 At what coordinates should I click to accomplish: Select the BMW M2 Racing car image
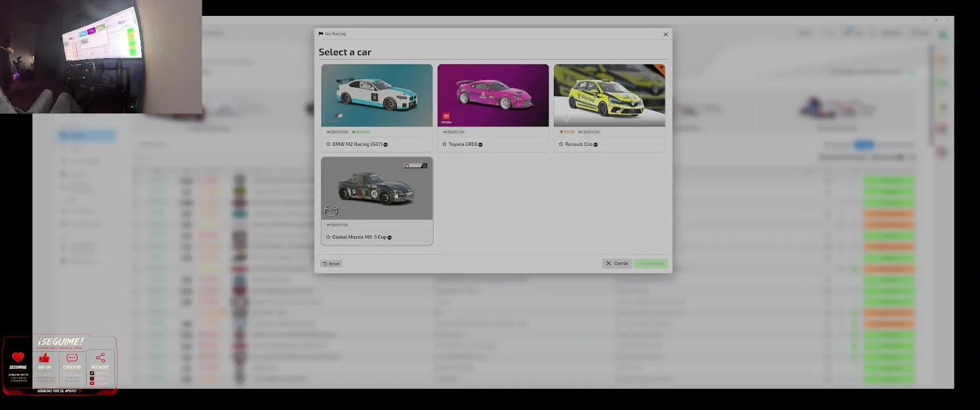pos(377,95)
